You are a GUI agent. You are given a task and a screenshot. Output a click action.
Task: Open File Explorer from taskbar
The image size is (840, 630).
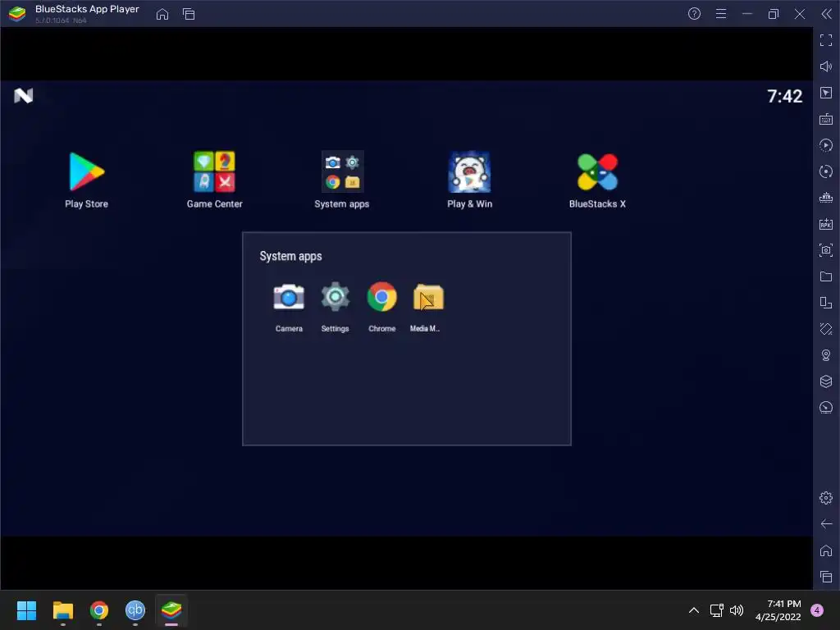(62, 610)
